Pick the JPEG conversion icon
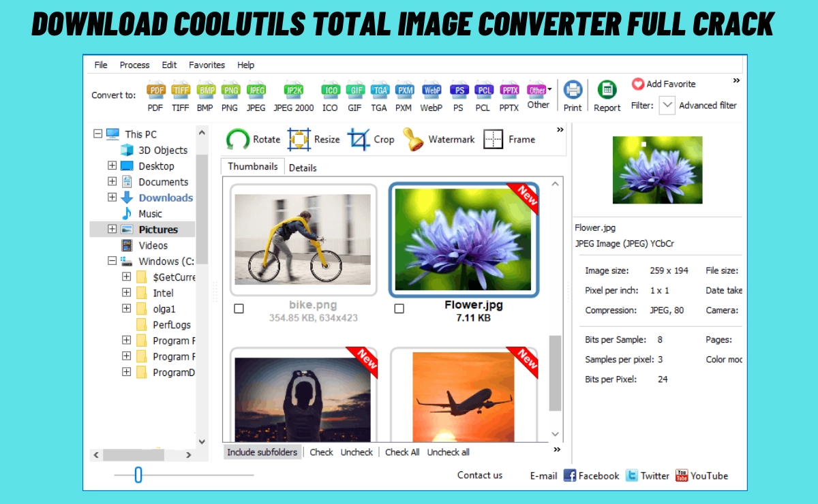This screenshot has height=504, width=818. click(256, 97)
